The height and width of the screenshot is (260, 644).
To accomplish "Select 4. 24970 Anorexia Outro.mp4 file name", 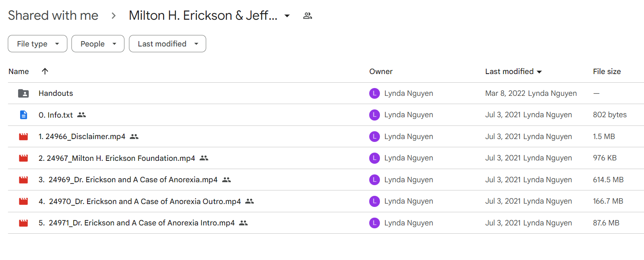I will 140,201.
